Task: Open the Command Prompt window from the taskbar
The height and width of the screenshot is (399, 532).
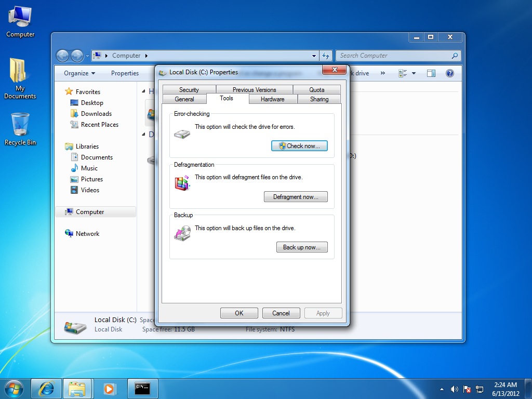Action: point(142,388)
